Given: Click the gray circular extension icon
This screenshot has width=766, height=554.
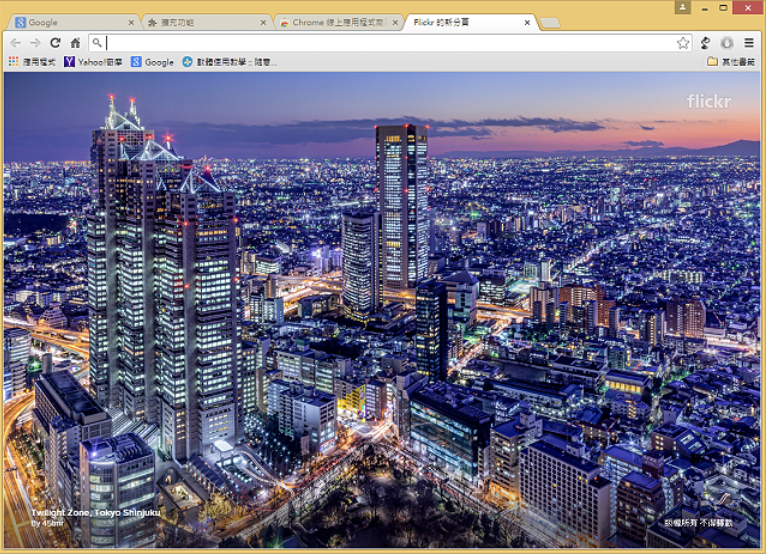Looking at the screenshot, I should pos(727,43).
